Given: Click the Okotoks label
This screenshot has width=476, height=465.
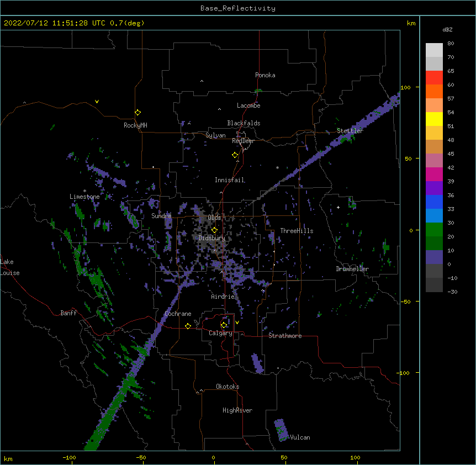Looking at the screenshot, I should (x=228, y=387).
